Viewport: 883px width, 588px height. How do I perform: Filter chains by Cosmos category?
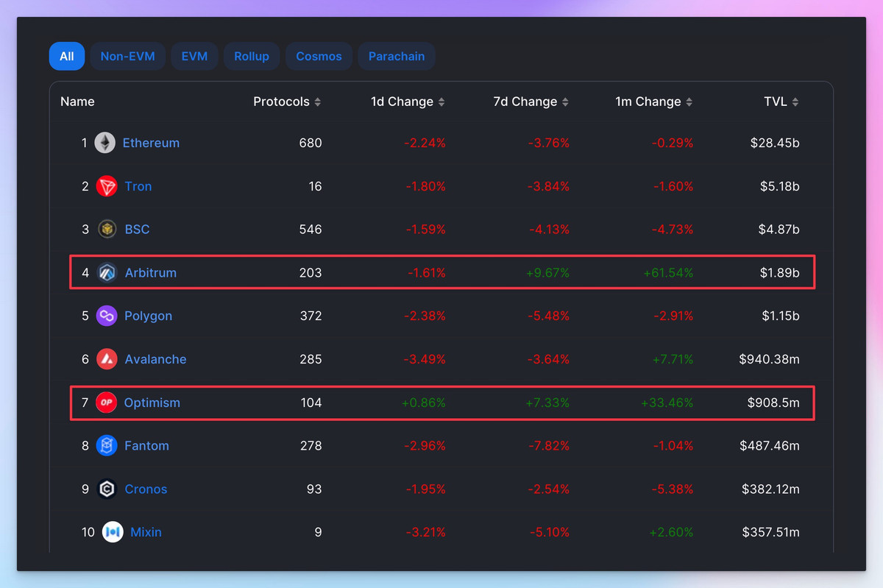319,57
